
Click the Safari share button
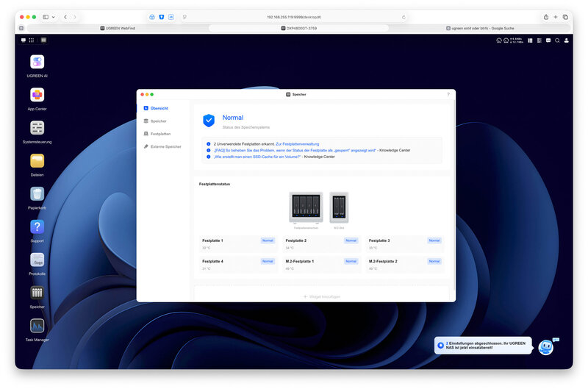pos(546,17)
